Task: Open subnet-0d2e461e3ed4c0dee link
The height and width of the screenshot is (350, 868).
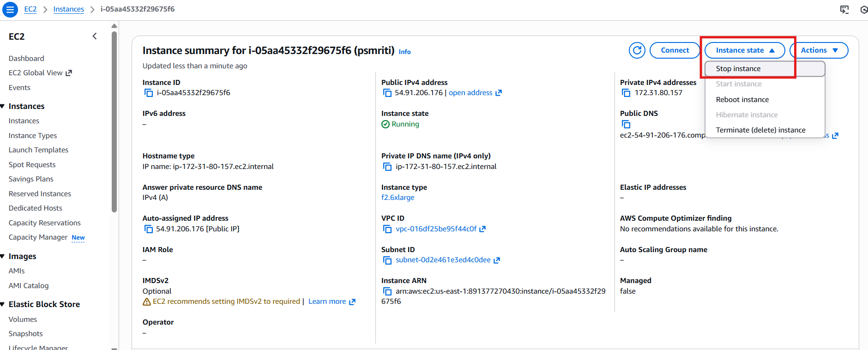Action: point(443,260)
